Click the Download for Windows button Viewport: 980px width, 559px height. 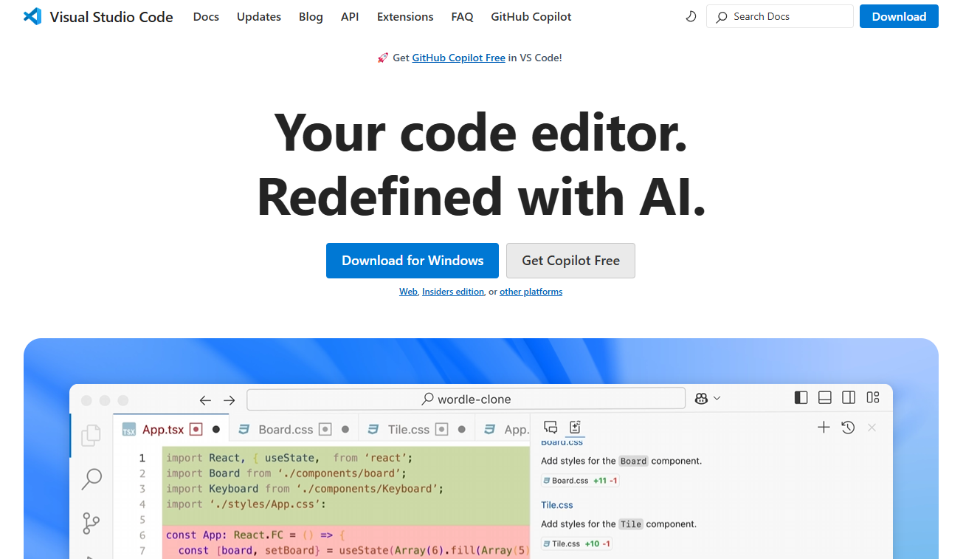[x=413, y=261]
